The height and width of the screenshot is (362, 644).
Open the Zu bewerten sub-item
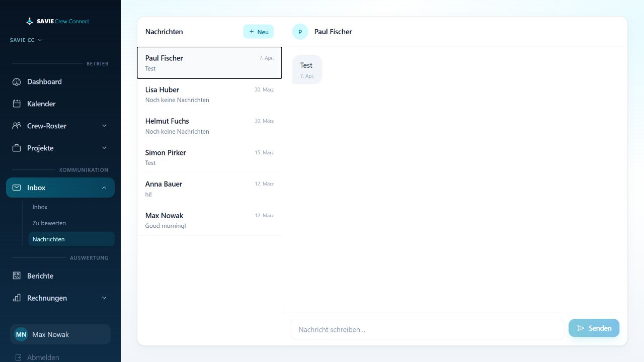[71, 223]
